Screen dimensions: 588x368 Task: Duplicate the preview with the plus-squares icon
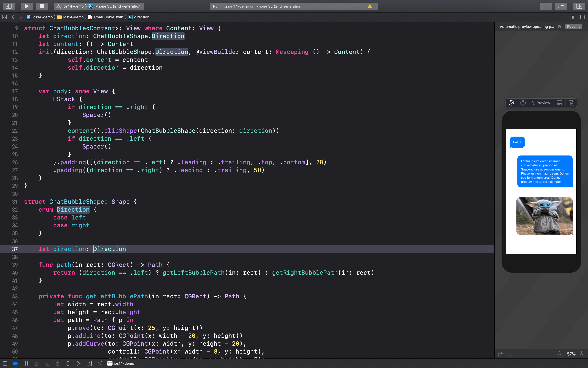(571, 103)
